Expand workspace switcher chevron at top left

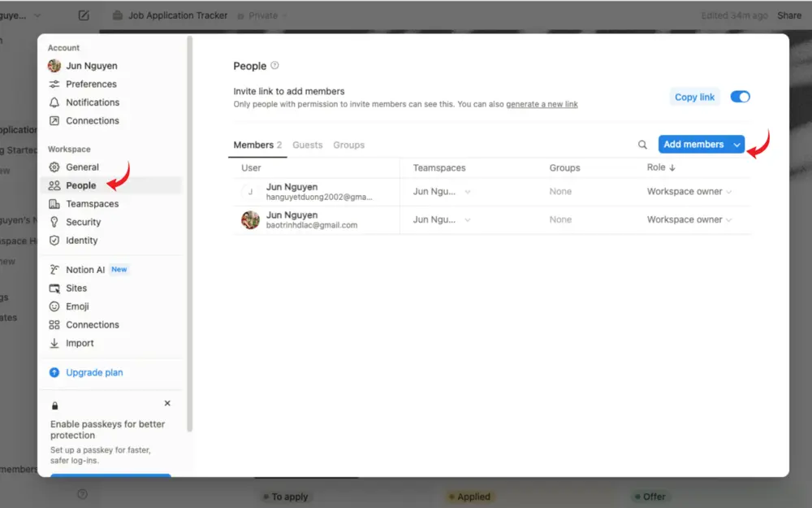tap(37, 15)
